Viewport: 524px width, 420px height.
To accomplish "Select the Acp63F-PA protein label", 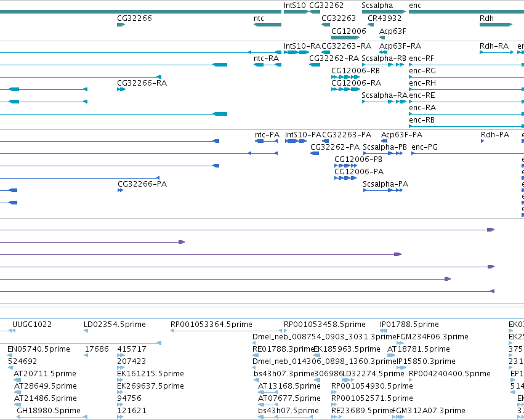I will [x=401, y=135].
